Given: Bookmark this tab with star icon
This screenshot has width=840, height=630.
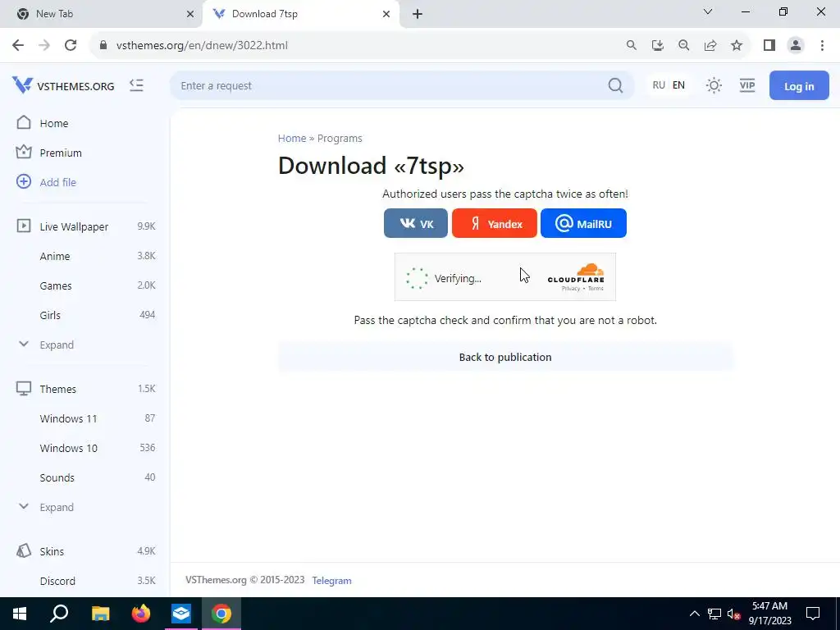Looking at the screenshot, I should 737,45.
